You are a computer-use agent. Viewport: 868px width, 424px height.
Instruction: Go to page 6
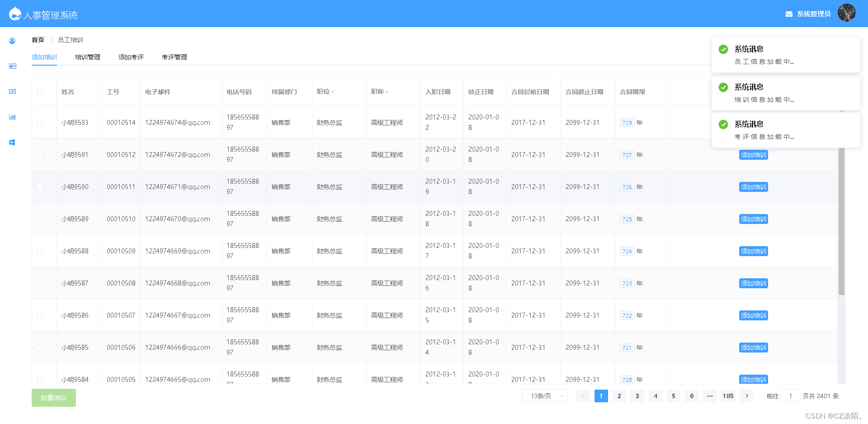692,396
